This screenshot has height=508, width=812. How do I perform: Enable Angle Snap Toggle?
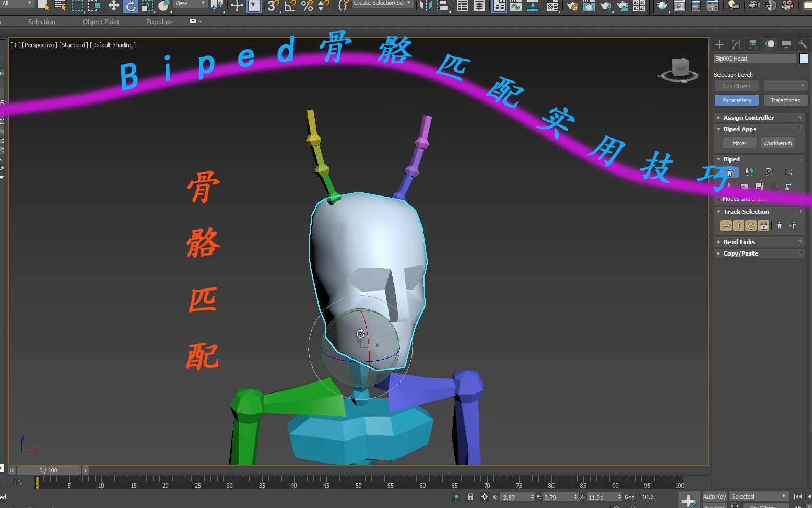click(x=290, y=7)
